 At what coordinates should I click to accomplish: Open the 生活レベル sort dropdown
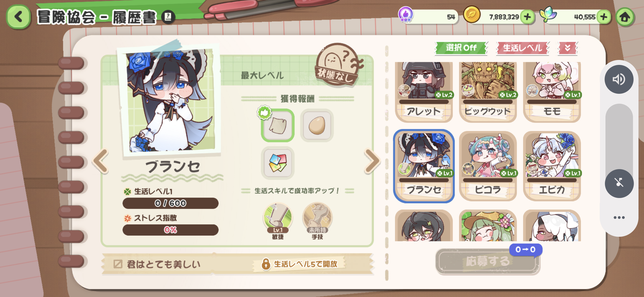(523, 48)
